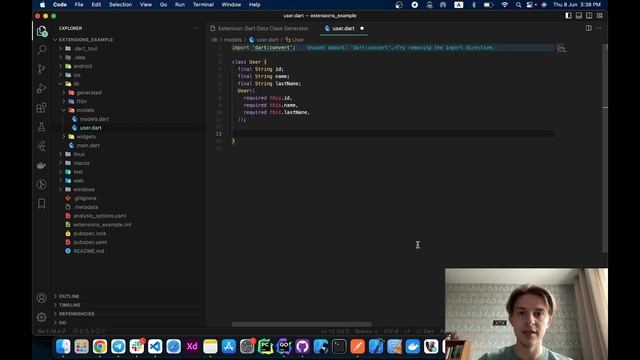Open the Accounts menu icon
640x360 pixels.
tap(42, 298)
